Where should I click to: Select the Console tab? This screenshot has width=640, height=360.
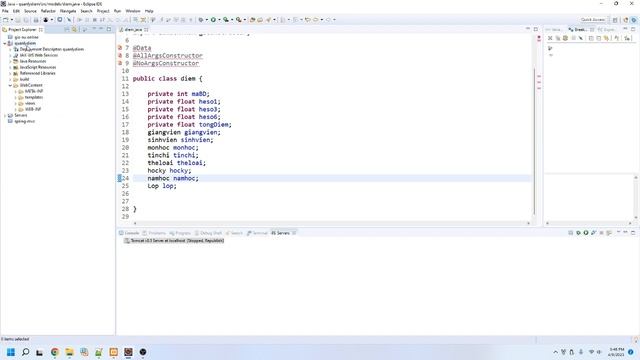(x=129, y=233)
